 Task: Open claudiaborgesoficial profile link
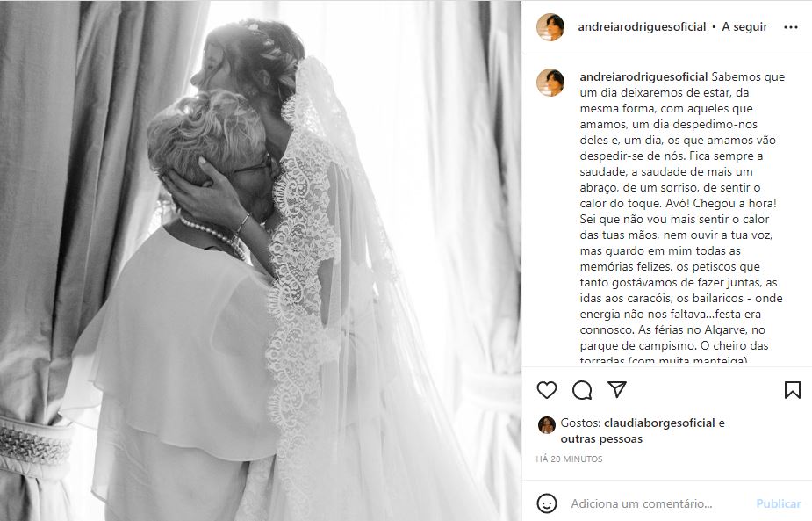659,423
